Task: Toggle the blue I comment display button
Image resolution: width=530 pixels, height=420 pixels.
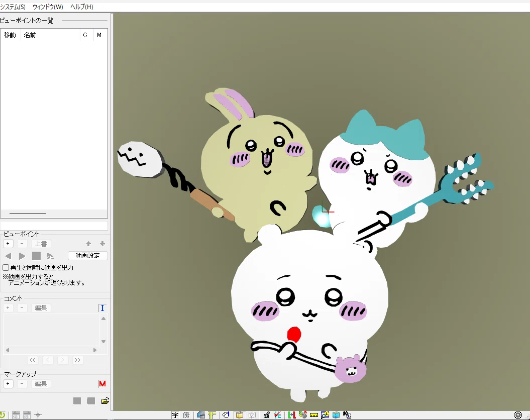Action: tap(102, 308)
